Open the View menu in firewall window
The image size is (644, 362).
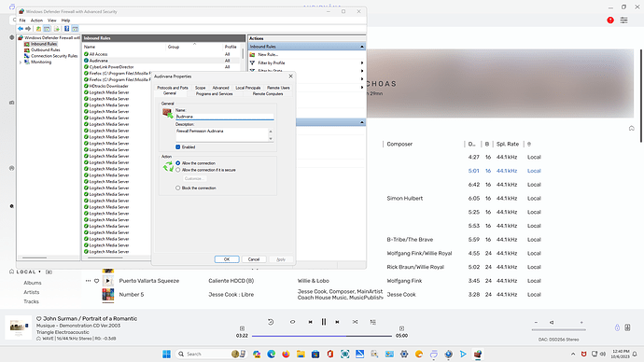coord(51,21)
